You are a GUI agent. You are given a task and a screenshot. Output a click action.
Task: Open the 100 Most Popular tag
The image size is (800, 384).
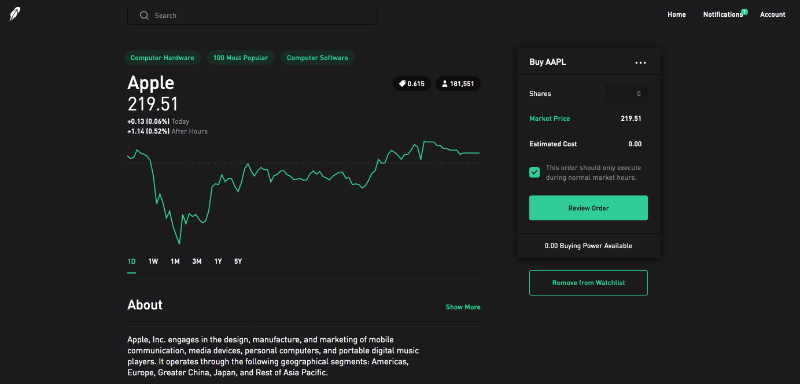(241, 58)
